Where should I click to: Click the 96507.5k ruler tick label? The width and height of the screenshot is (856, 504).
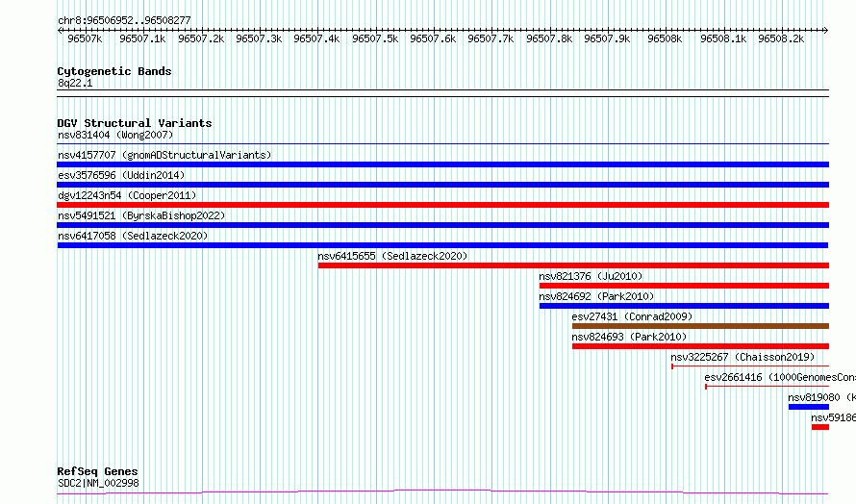[x=375, y=38]
